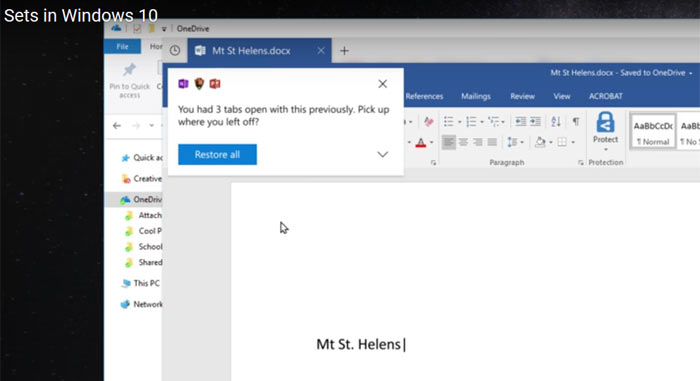
Task: Open the References ribbon tab
Action: point(425,96)
